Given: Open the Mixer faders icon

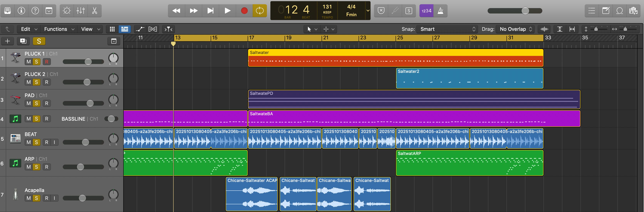Looking at the screenshot, I should click(x=81, y=11).
